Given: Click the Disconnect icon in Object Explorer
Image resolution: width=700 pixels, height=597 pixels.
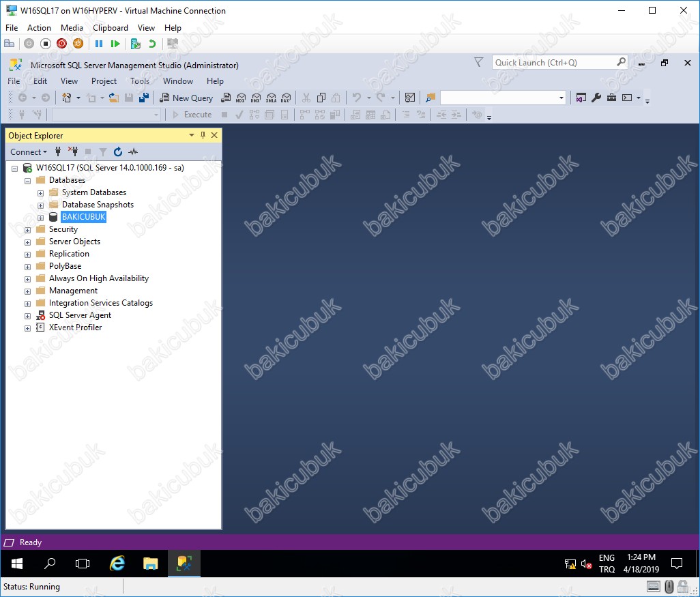Looking at the screenshot, I should point(73,152).
